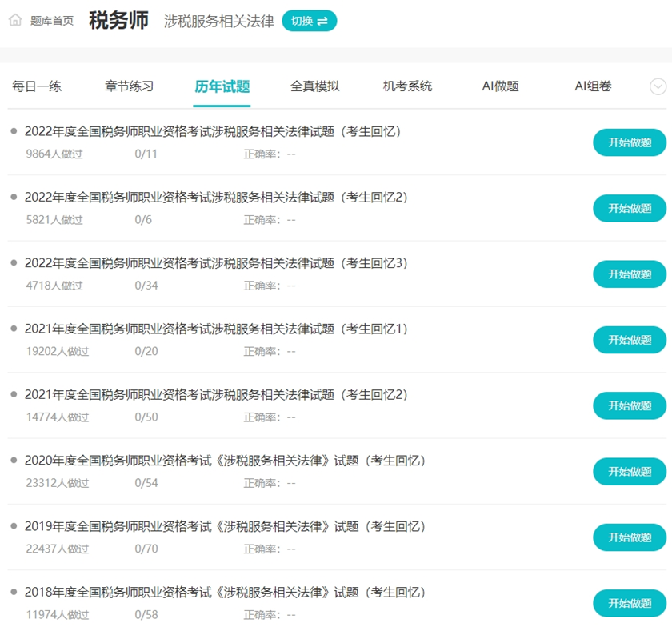Viewport: 672px width, 627px height.
Task: Start the 2020 涉税服务相关法律 exam
Action: [x=629, y=471]
